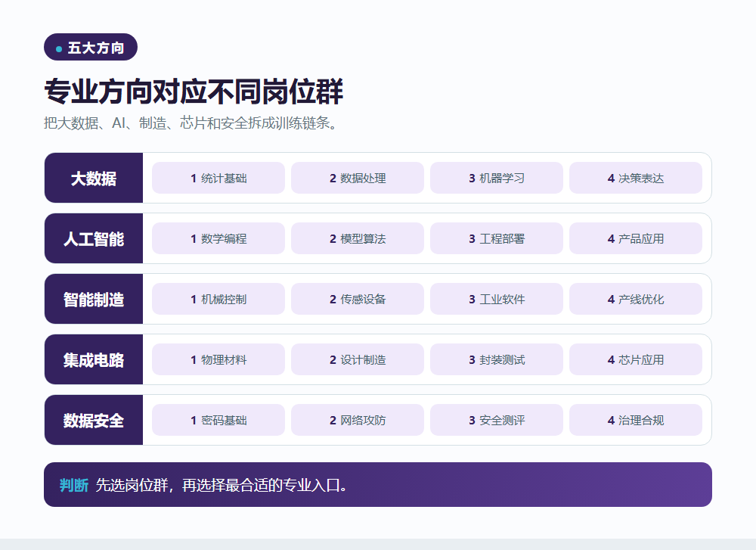Screen dimensions: 756x550
Task: Click the 4 决策表达 chip
Action: pos(636,178)
